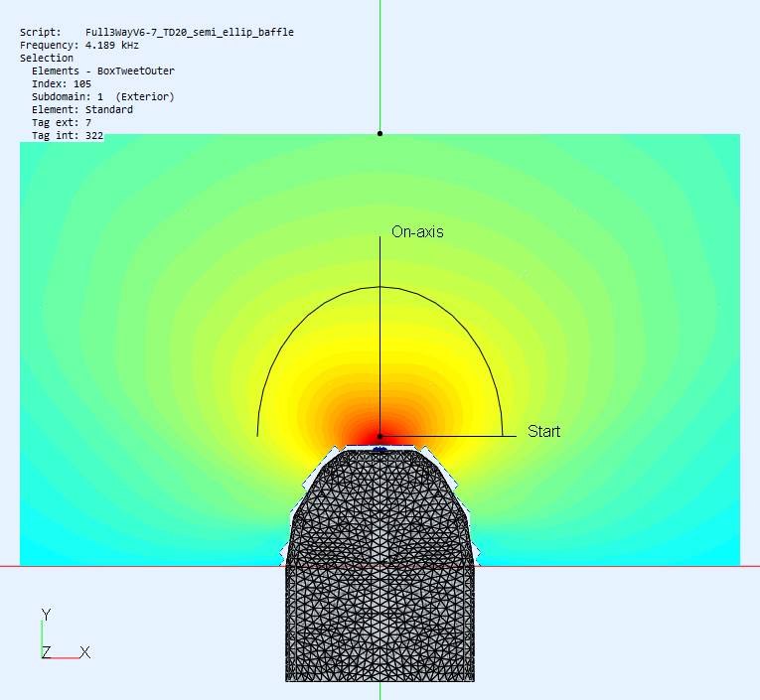760x700 pixels.
Task: Click the Elements - BoxTweetOuter line
Action: click(x=103, y=70)
